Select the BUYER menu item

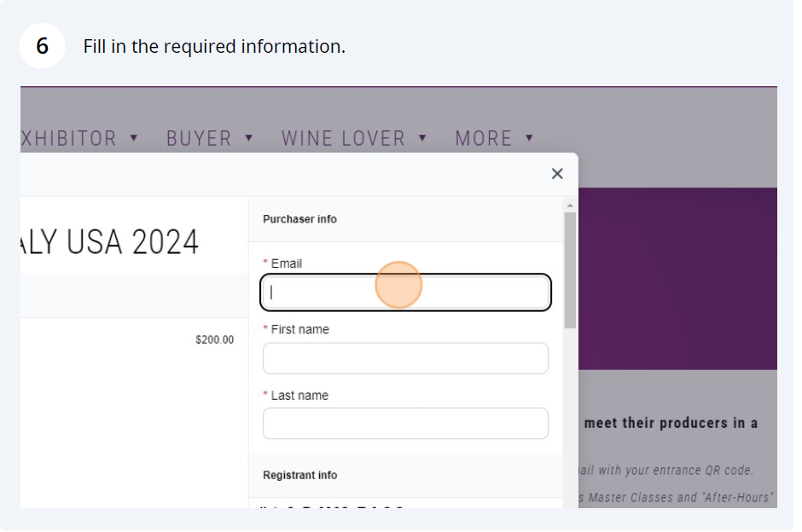[x=199, y=138]
